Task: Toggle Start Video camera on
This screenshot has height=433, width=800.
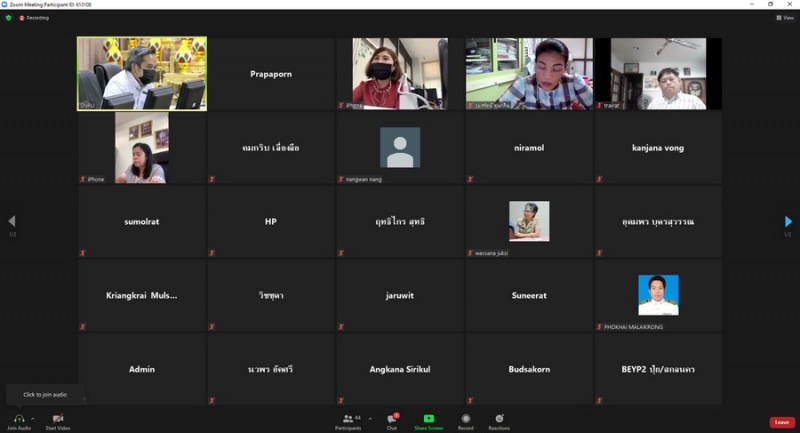Action: pos(57,418)
